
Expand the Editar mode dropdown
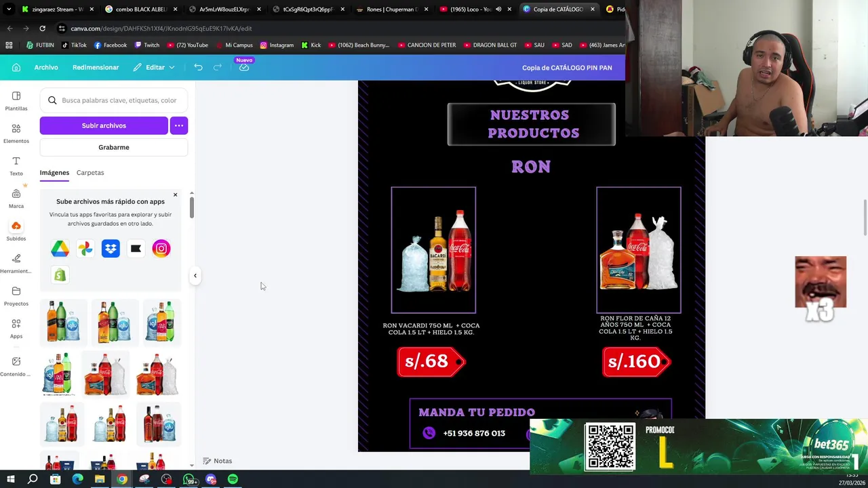coord(154,67)
